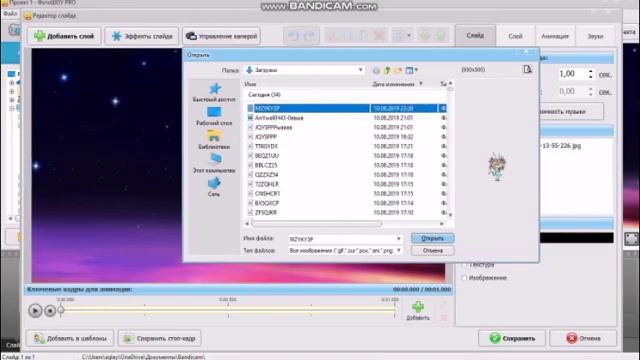Open the Тип файлов filter dropdown
Viewport: 640px width, 360px height.
(398, 251)
